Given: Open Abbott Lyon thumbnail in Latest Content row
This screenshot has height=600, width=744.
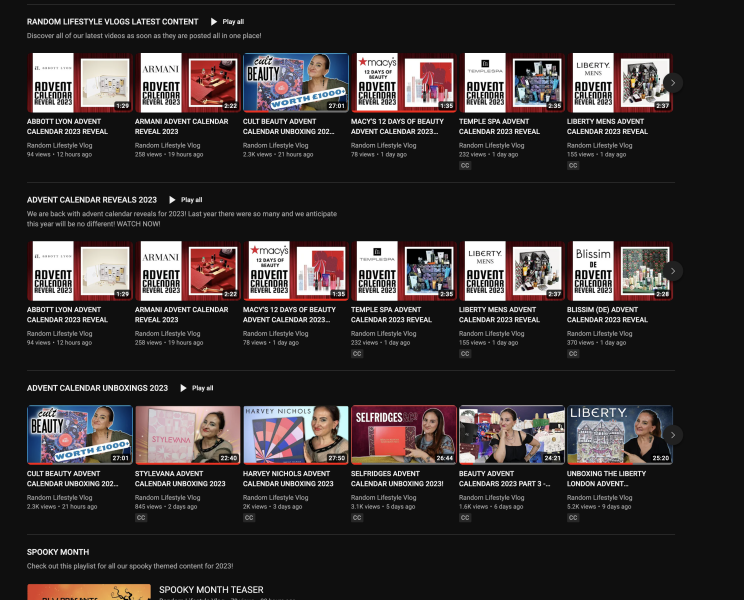Looking at the screenshot, I should (80, 83).
